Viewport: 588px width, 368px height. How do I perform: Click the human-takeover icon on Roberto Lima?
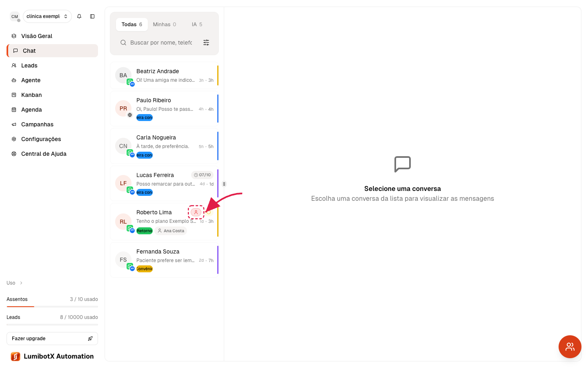196,212
